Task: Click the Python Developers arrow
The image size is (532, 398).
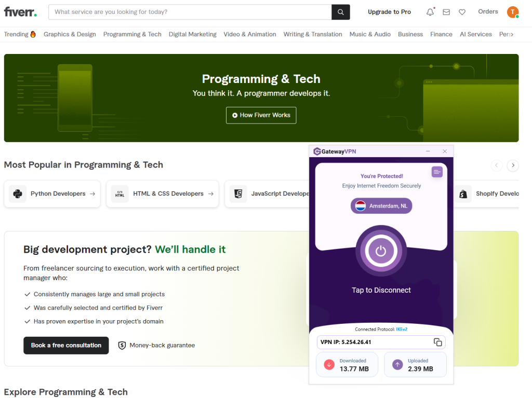Action: pyautogui.click(x=92, y=194)
